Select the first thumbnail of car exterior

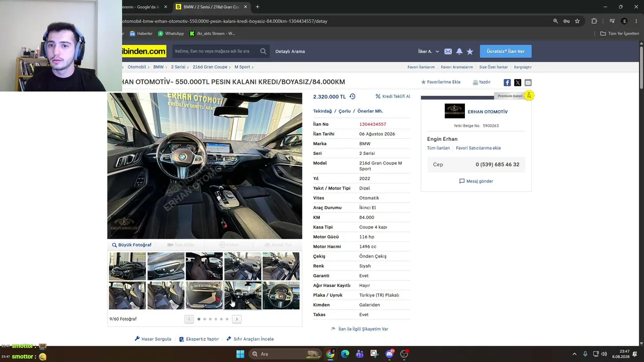[127, 266]
